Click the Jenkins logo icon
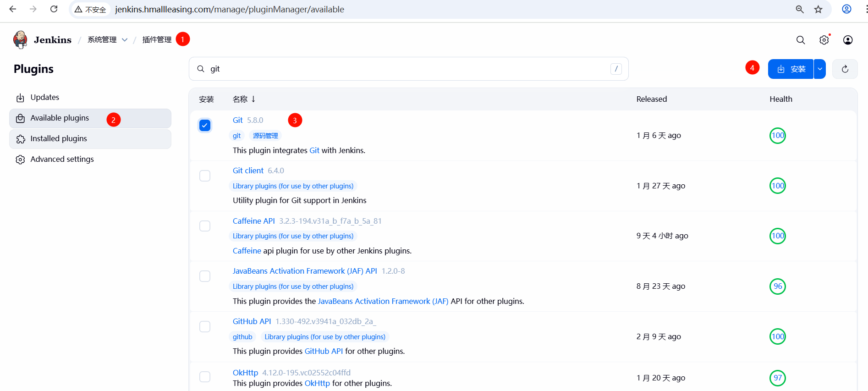 tap(20, 40)
